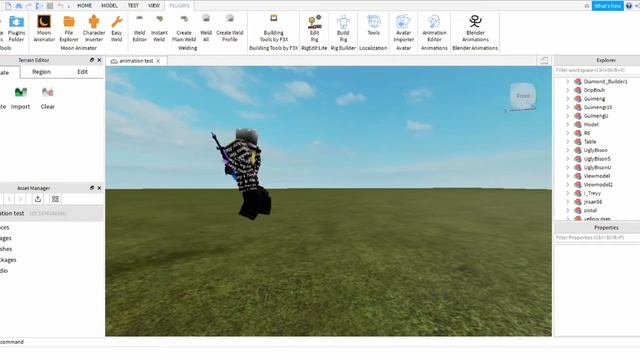This screenshot has height=360, width=640.
Task: Open the Edit Rig tool
Action: coord(314,29)
